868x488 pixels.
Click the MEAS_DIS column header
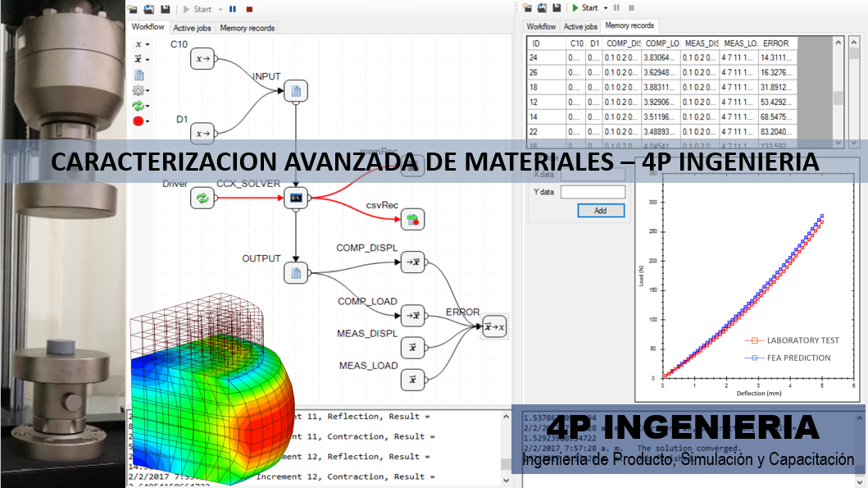click(x=700, y=43)
